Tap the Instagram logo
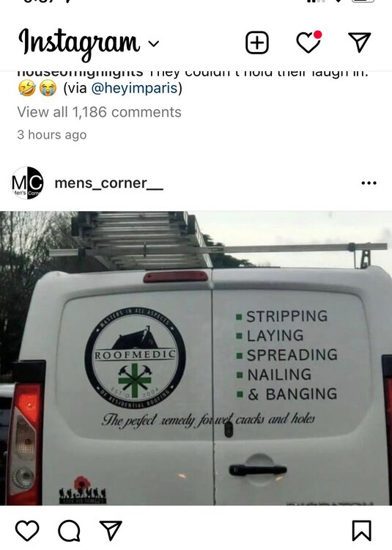Image resolution: width=392 pixels, height=550 pixels. (79, 43)
